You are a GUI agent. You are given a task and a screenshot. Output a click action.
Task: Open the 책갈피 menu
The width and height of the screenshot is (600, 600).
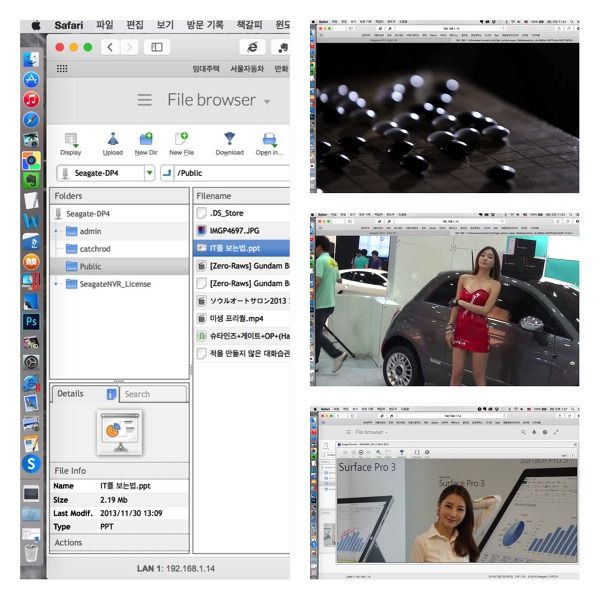tap(249, 25)
